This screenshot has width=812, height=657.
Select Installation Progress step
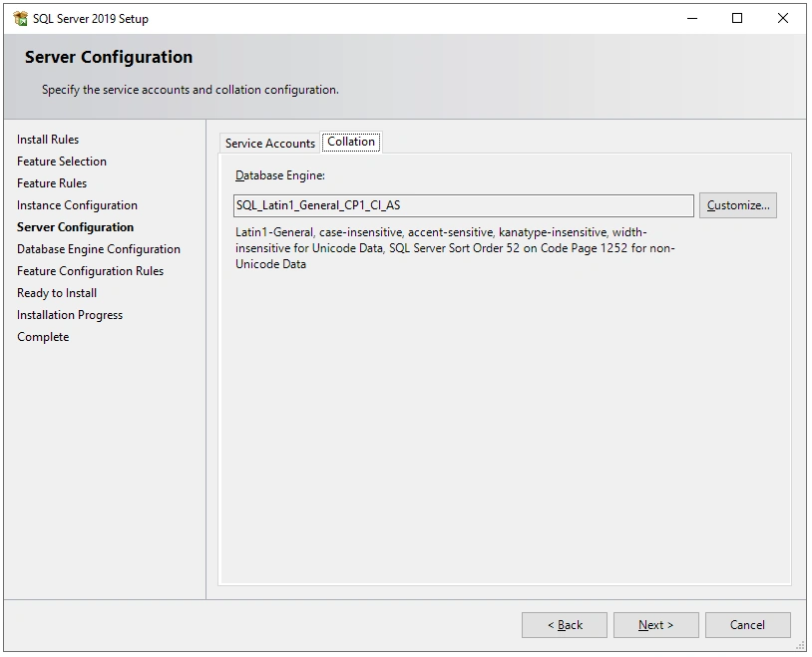pos(70,315)
